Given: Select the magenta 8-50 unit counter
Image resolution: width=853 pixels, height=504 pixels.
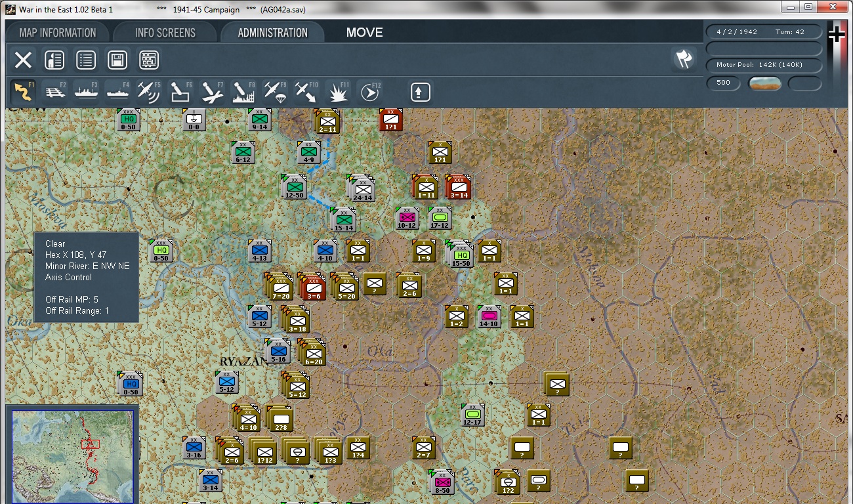Looking at the screenshot, I should (442, 482).
